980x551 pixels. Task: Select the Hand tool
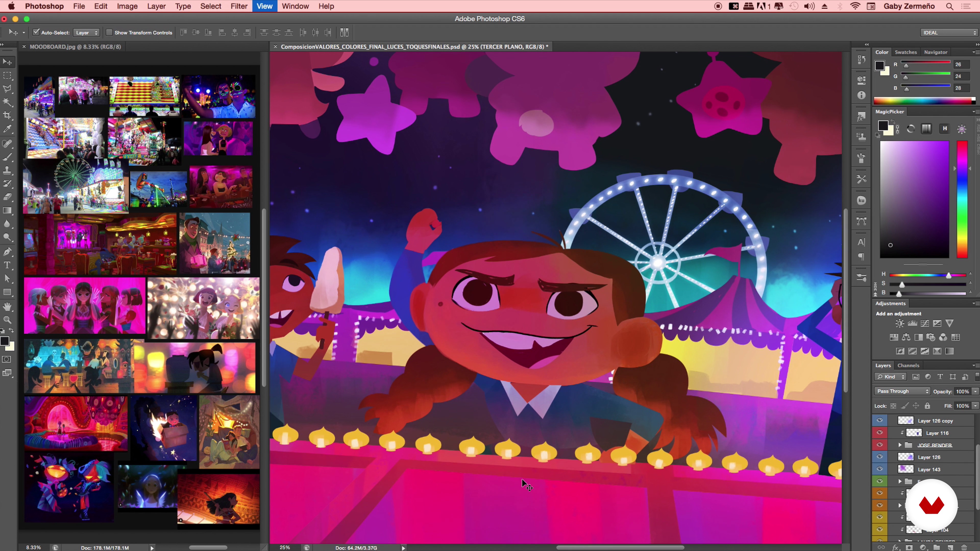(7, 306)
